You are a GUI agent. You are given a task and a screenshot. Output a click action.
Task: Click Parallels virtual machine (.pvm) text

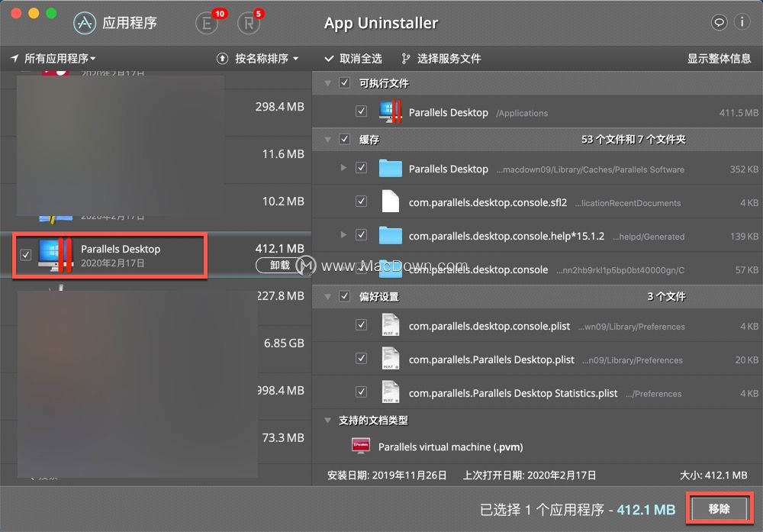(x=451, y=447)
